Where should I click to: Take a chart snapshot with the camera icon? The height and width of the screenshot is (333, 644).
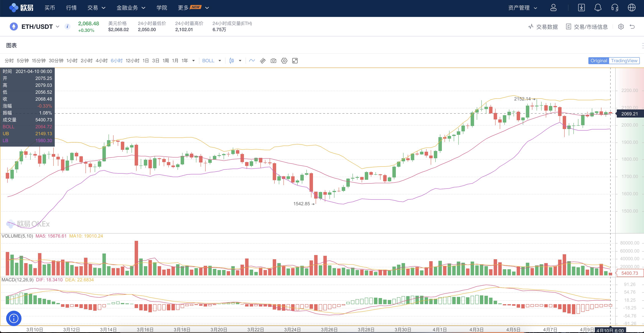pyautogui.click(x=273, y=61)
